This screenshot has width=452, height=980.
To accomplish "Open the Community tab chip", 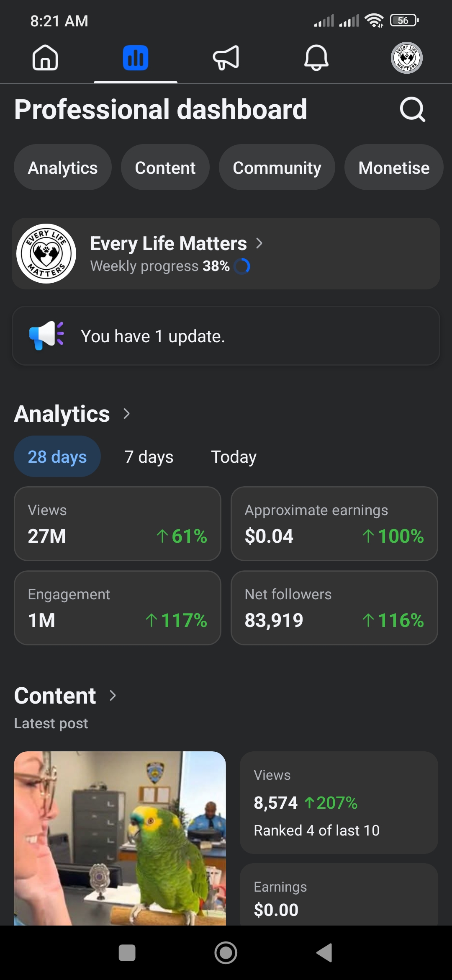I will point(277,168).
